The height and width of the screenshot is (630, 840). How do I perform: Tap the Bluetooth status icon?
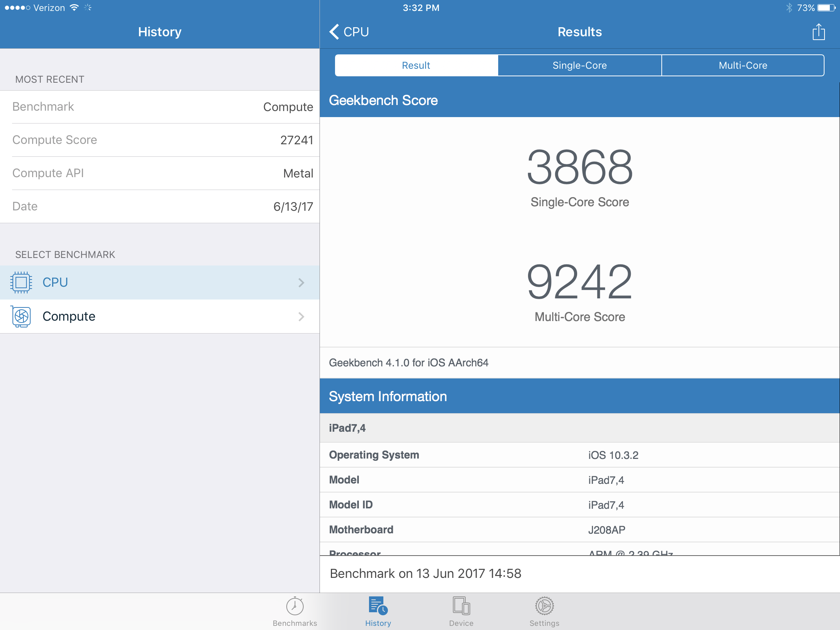coord(789,8)
